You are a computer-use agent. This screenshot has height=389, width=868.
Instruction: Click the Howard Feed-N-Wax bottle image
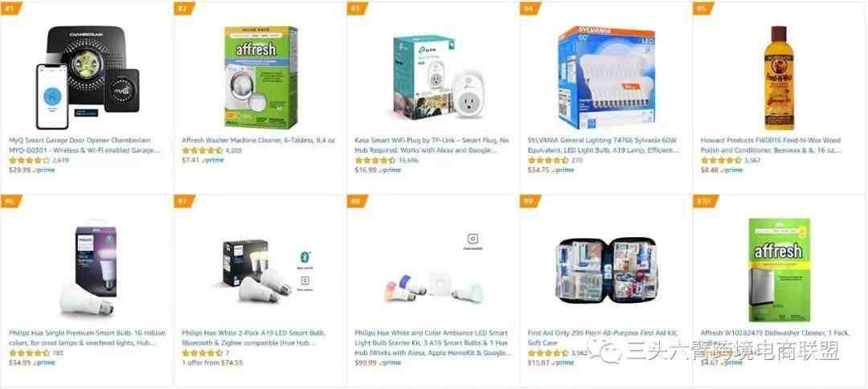[x=779, y=77]
